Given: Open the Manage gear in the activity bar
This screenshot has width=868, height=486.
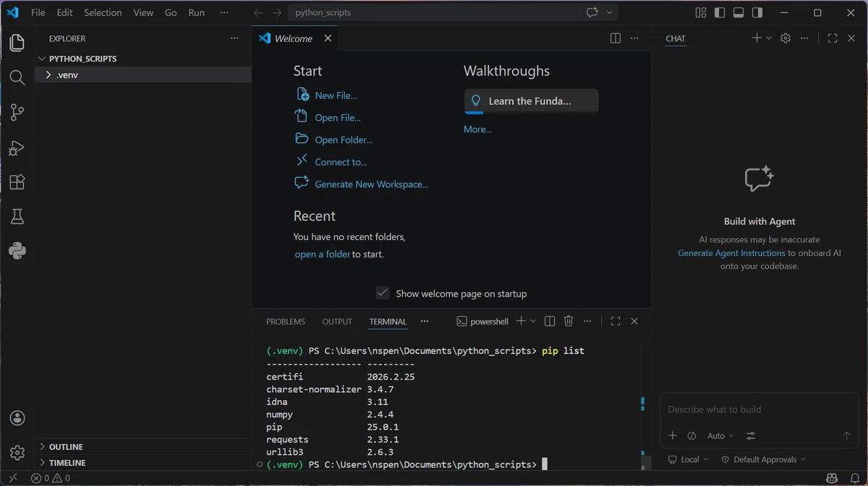Looking at the screenshot, I should point(17,453).
